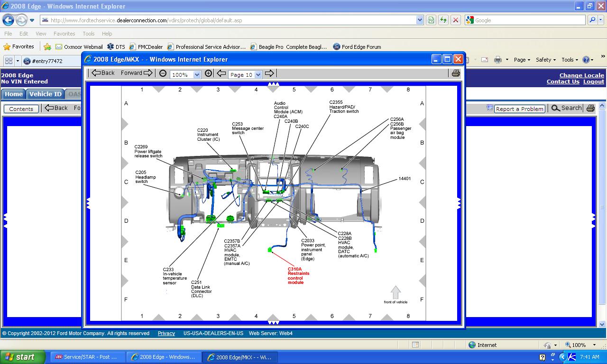Click the zoom out icon in diagram toolbar

click(x=163, y=73)
